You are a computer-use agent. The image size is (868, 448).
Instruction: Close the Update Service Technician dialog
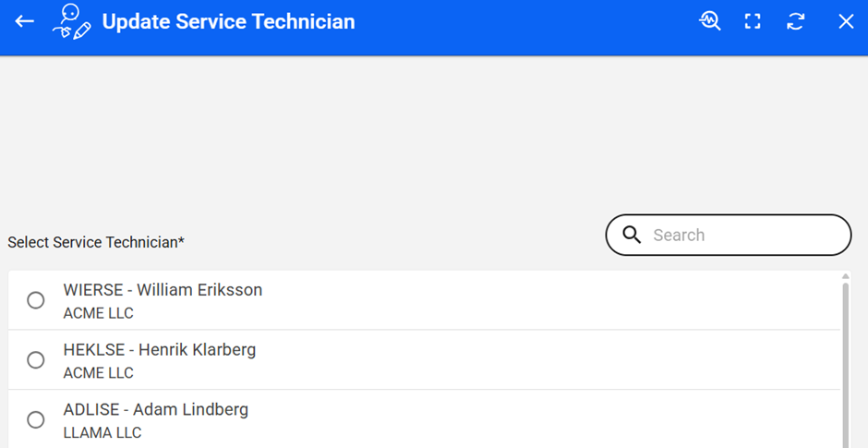click(x=846, y=21)
